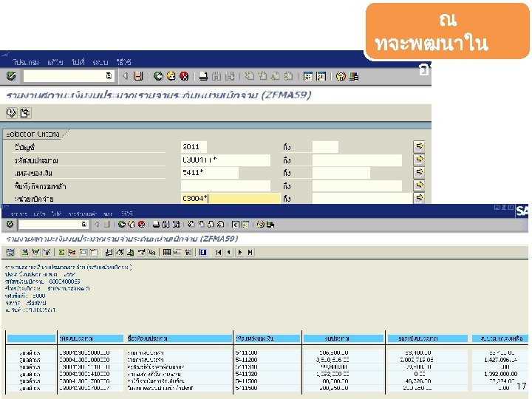This screenshot has height=399, width=532.
Task: Click blue Information icon in ALV toolbar
Action: point(203,252)
